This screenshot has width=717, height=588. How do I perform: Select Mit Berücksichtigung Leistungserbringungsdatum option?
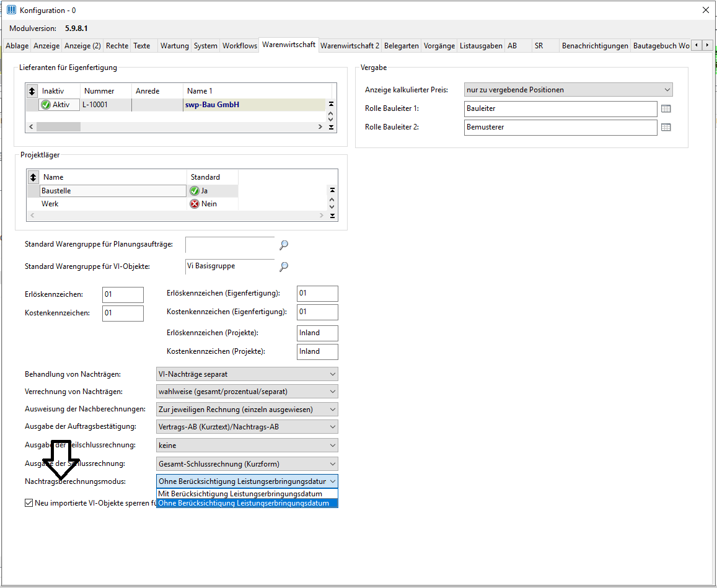pyautogui.click(x=247, y=494)
